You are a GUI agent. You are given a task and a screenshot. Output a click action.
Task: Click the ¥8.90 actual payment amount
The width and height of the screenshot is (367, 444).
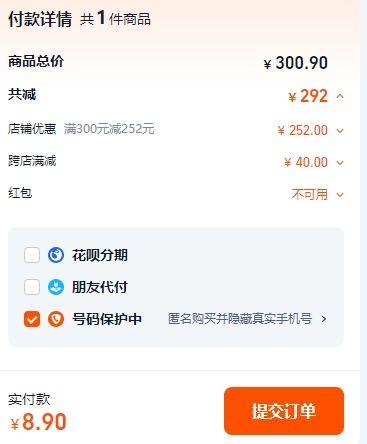39,422
